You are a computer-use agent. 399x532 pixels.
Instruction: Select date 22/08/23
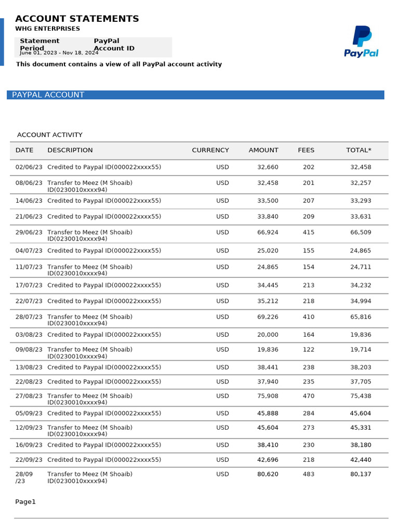coord(29,381)
